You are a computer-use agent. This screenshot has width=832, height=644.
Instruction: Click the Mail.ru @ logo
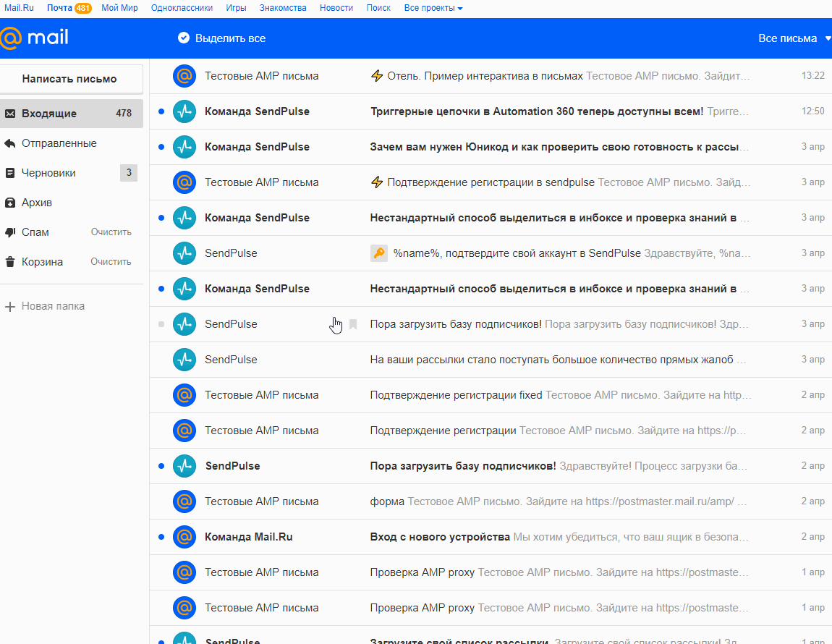34,38
